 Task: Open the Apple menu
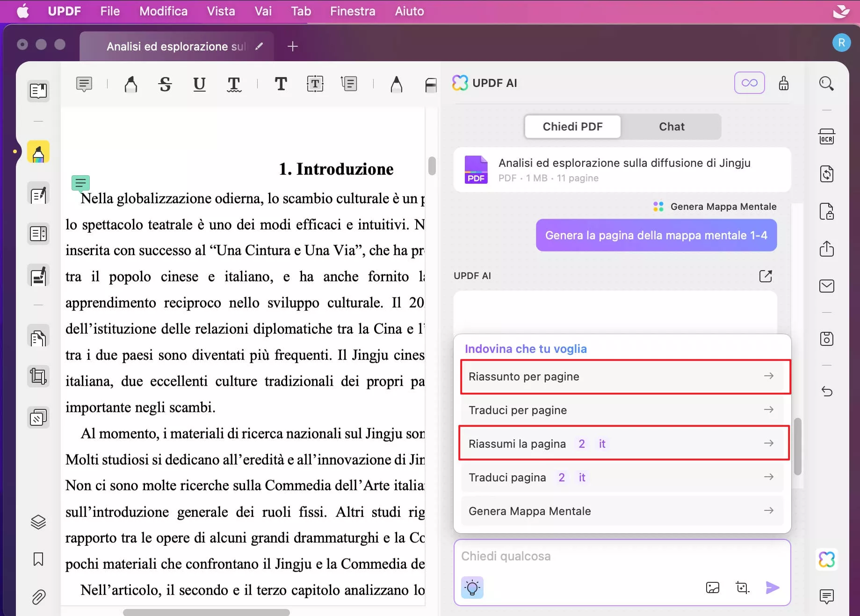(23, 11)
